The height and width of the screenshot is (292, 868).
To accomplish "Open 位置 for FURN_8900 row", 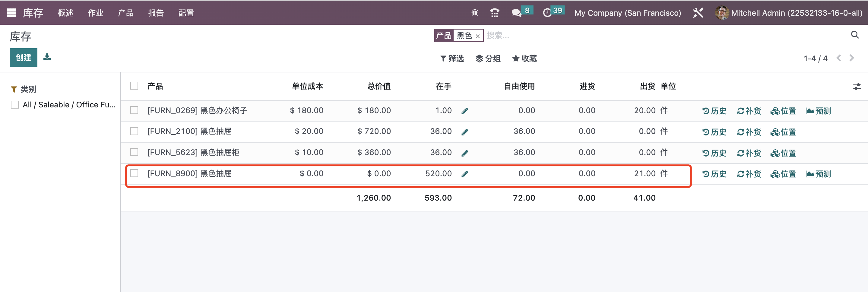I will coord(783,174).
